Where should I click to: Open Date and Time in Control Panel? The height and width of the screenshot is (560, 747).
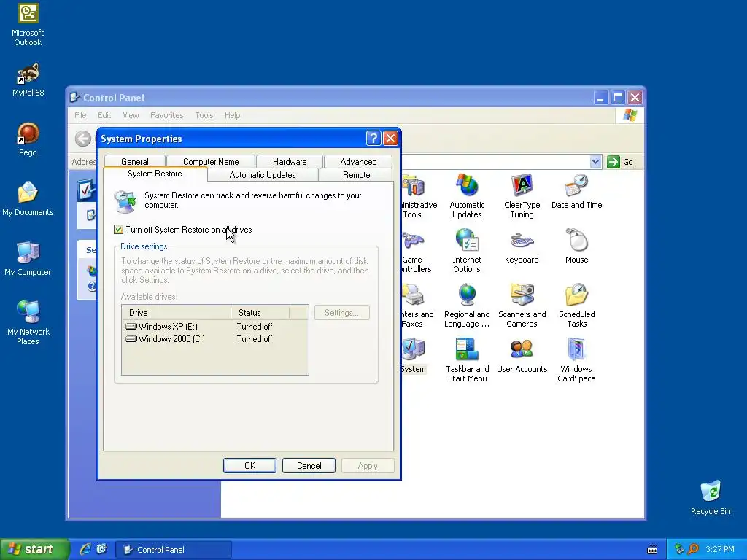tap(576, 192)
